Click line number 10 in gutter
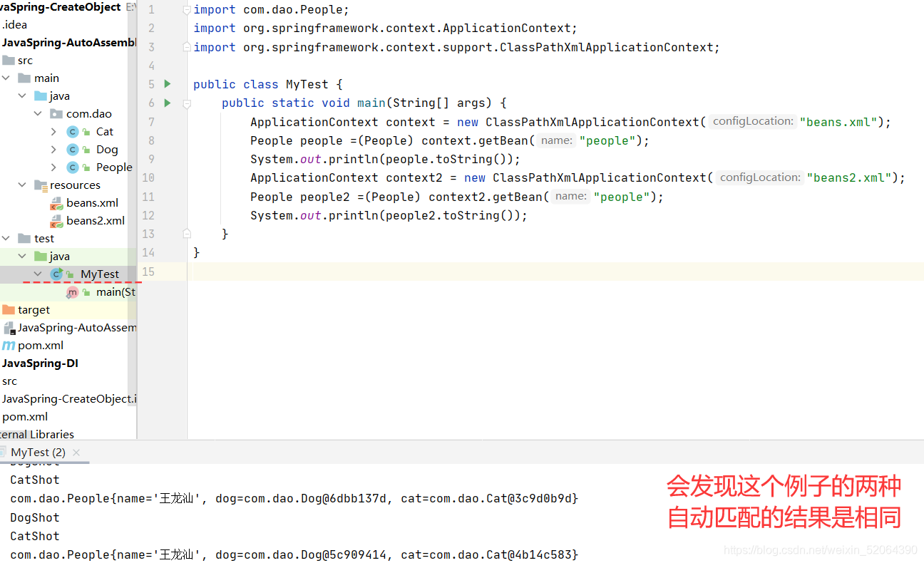Image resolution: width=924 pixels, height=563 pixels. [x=148, y=177]
